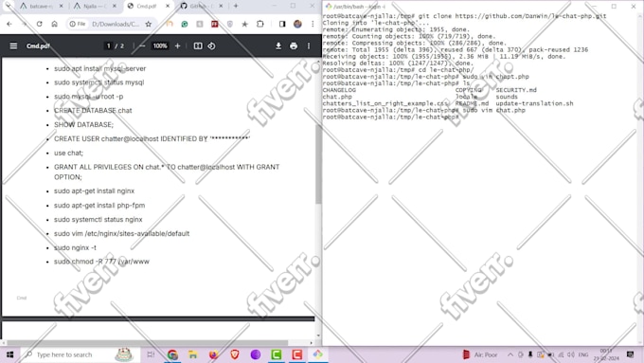Reload the browser page
This screenshot has width=644, height=363.
(39, 24)
